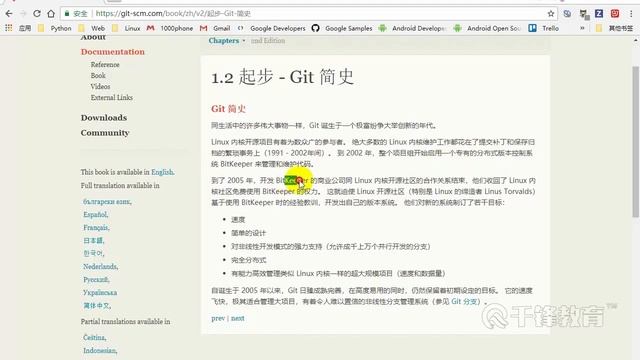Reload the page with refresh icon
Image resolution: width=640 pixels, height=360 pixels.
(37, 13)
